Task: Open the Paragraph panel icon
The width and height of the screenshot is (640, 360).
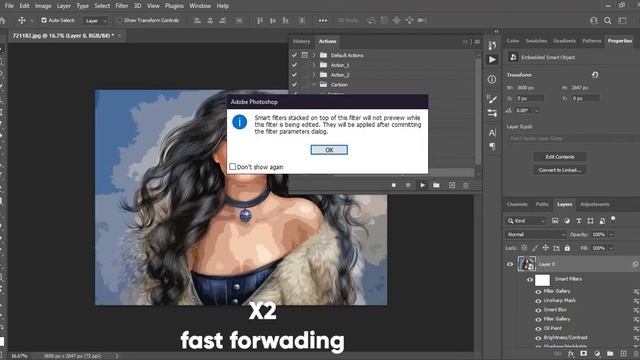Action: click(x=492, y=146)
